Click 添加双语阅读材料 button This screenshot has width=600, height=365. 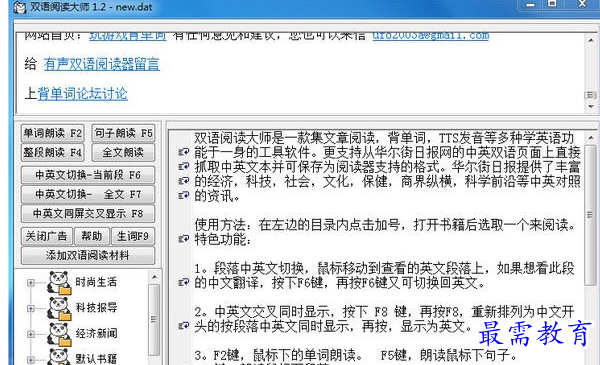[x=88, y=255]
